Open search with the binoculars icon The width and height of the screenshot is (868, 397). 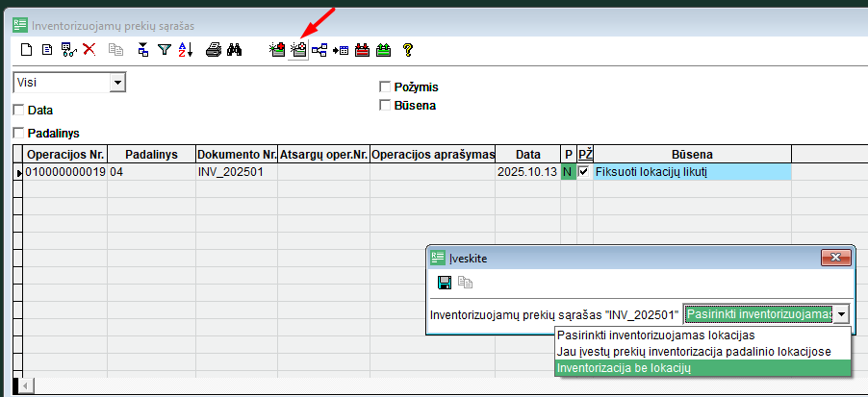234,49
